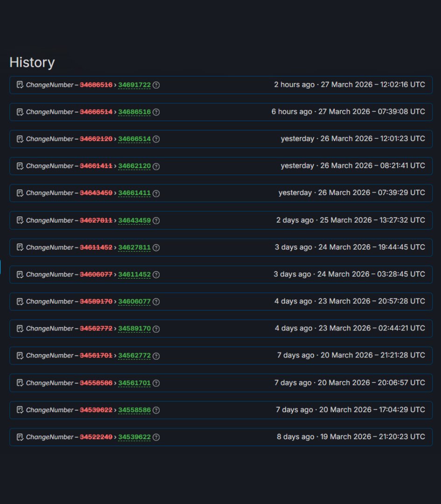Open new changelist link 34611452
This screenshot has height=504, width=441.
[x=134, y=274]
